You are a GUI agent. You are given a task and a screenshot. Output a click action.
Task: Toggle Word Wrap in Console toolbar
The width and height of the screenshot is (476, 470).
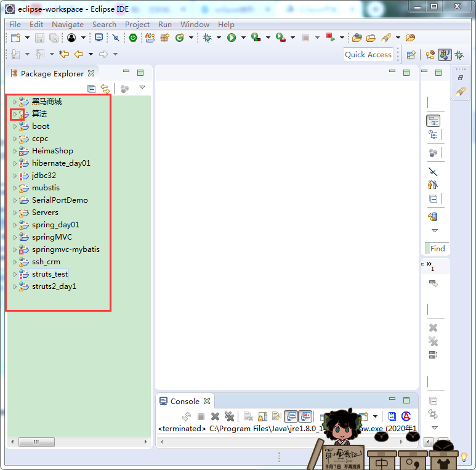coord(276,416)
